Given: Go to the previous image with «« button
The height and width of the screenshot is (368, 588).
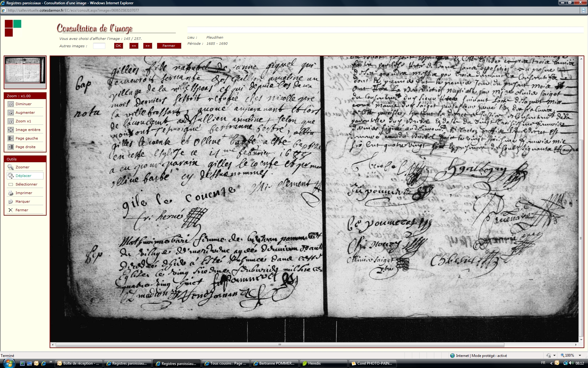Looking at the screenshot, I should (x=134, y=46).
